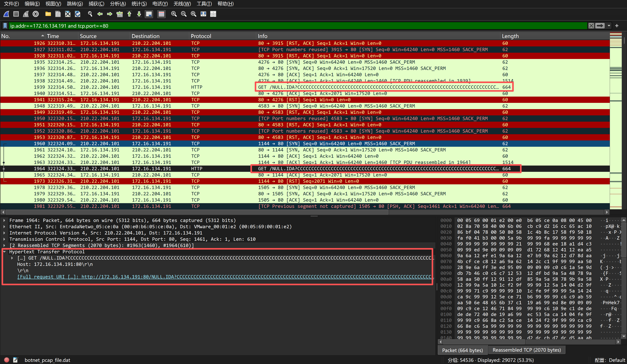
Task: Click the go to specific packet icon
Action: click(x=120, y=14)
